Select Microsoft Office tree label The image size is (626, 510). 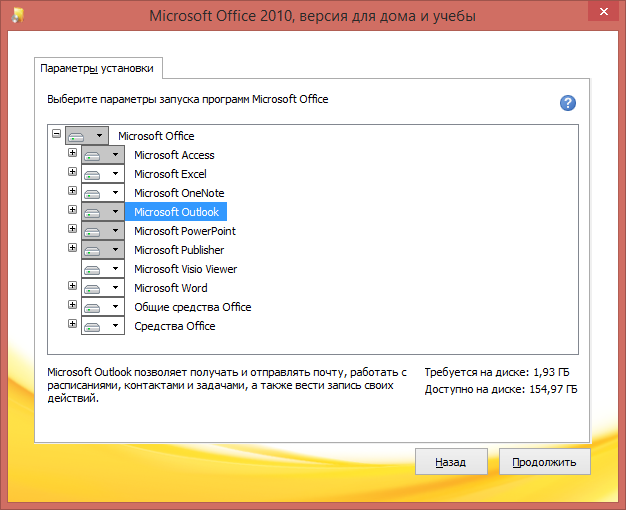coord(156,136)
